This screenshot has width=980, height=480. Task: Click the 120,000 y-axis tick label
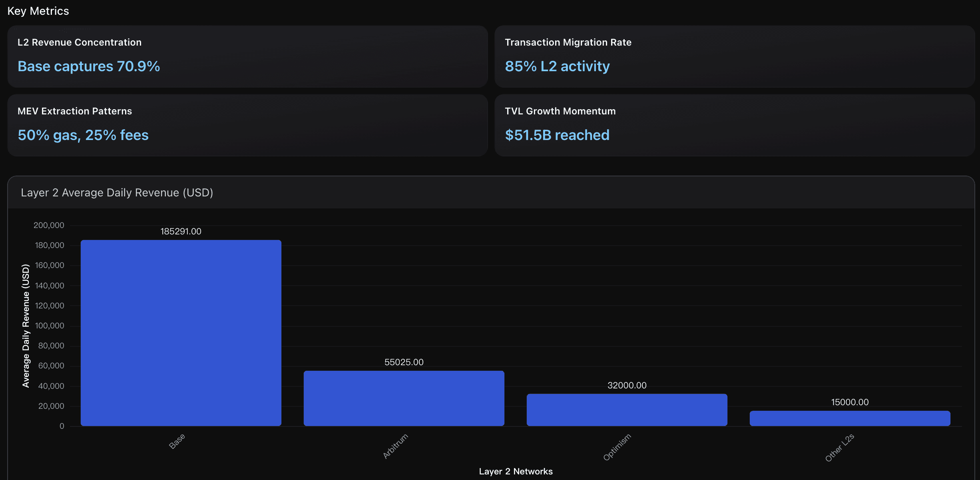pyautogui.click(x=50, y=306)
